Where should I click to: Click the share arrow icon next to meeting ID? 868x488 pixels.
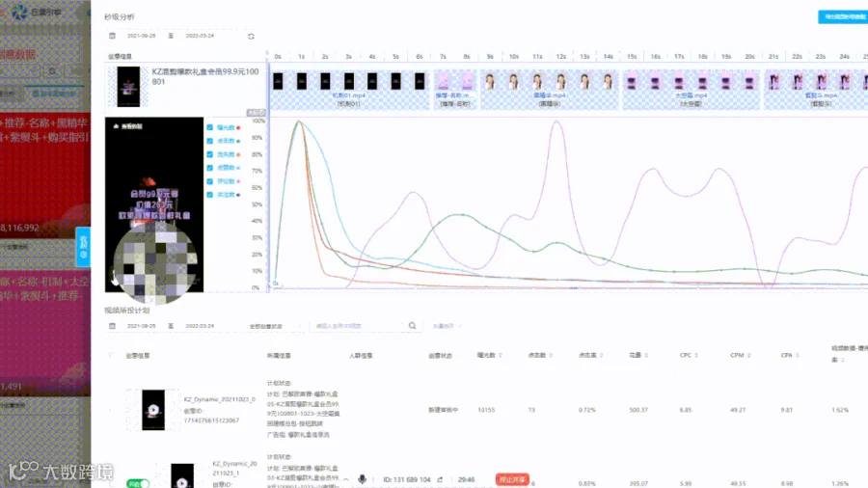point(440,479)
